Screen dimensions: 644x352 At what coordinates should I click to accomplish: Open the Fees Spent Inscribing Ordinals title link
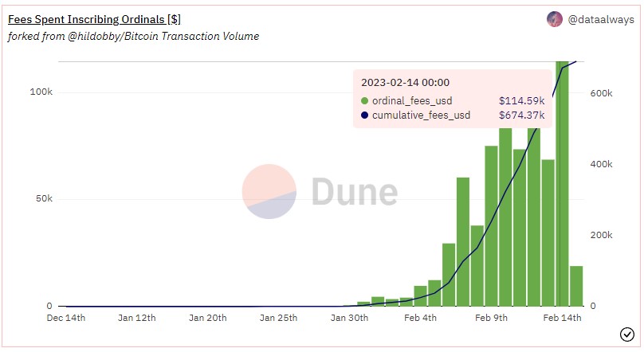tap(94, 19)
